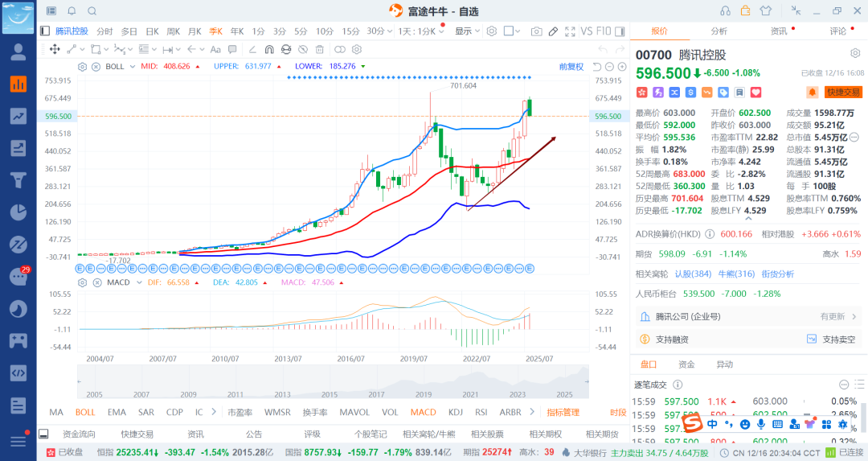Open customer service headset icon
Image resolution: width=868 pixels, height=461 pixels.
pos(725,10)
